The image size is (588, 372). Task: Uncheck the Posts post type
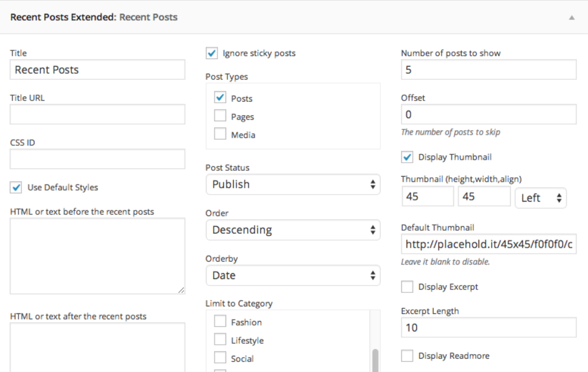[x=219, y=98]
